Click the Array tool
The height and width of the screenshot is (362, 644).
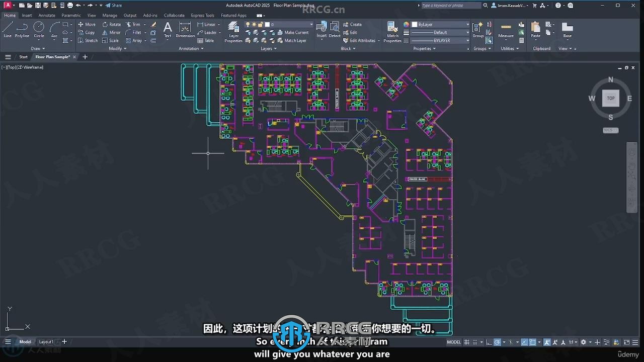[x=134, y=40]
